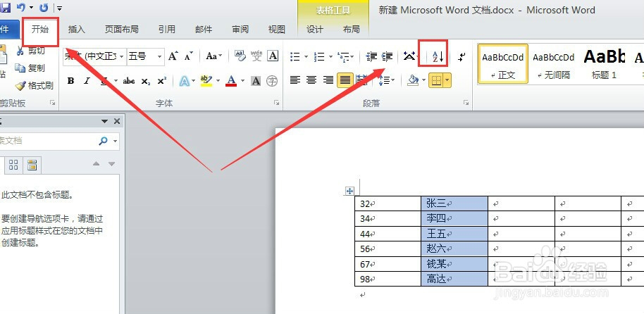Open the font name combo box dropdown
The width and height of the screenshot is (644, 314).
(121, 56)
